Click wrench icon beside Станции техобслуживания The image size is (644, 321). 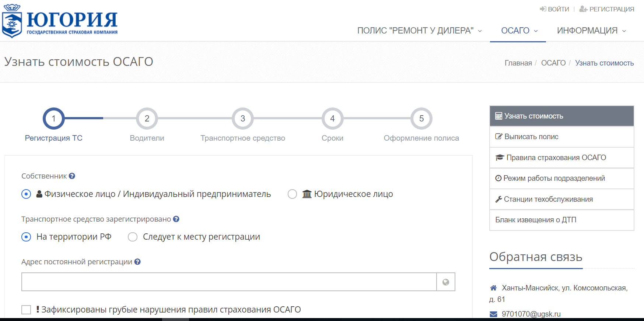[498, 199]
